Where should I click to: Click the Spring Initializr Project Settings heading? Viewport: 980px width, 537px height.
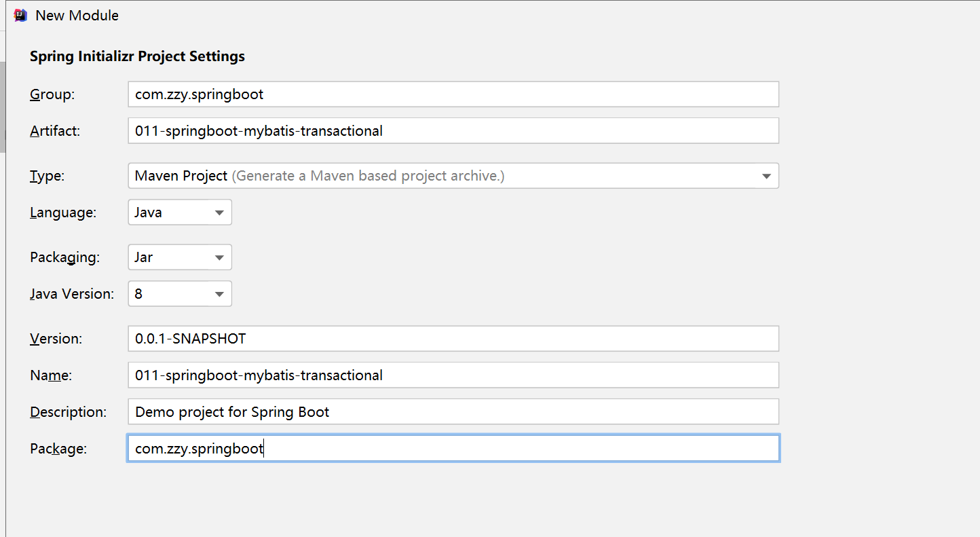point(137,56)
